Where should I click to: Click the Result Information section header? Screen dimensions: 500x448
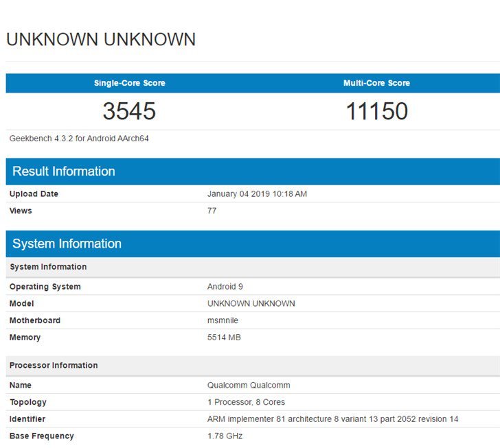[x=253, y=172]
